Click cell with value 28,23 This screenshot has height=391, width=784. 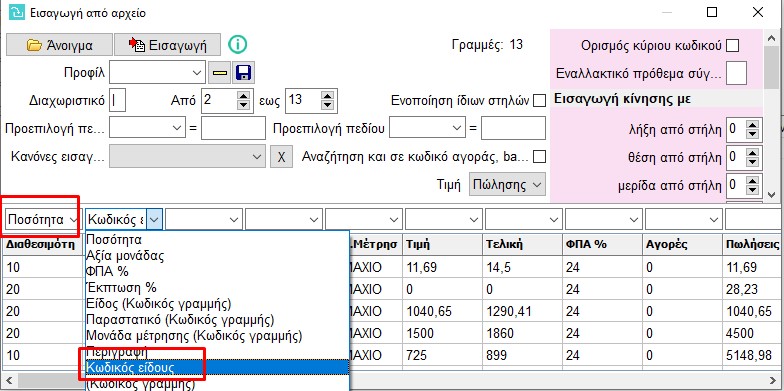click(x=752, y=290)
